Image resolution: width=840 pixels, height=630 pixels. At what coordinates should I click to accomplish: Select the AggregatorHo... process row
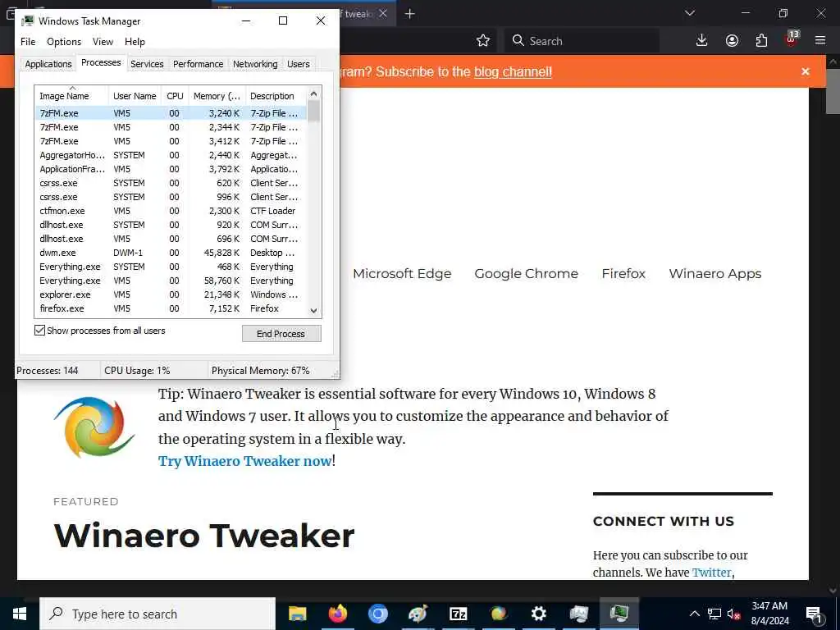(x=171, y=155)
